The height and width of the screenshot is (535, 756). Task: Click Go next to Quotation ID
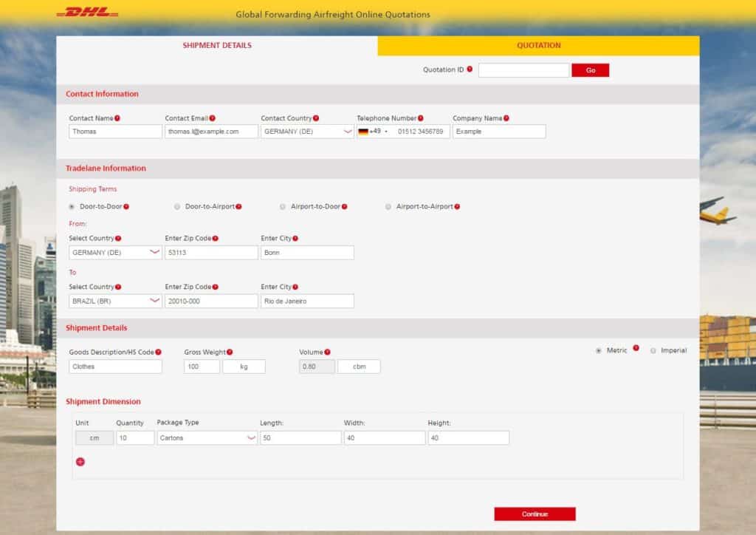[591, 69]
